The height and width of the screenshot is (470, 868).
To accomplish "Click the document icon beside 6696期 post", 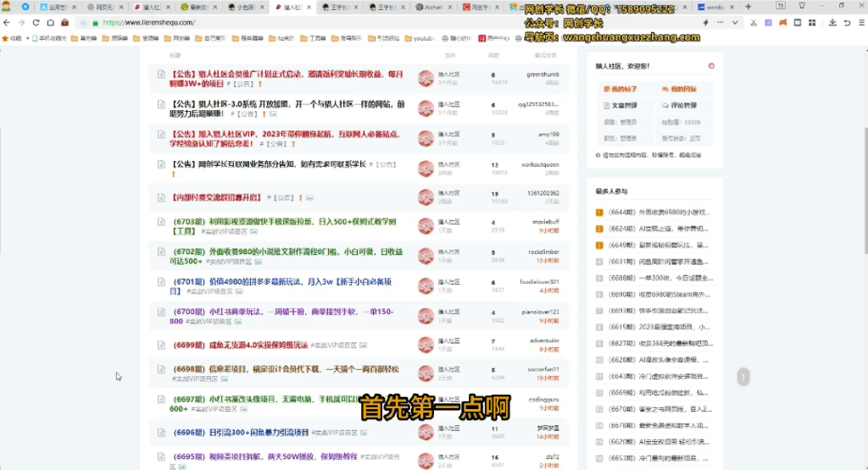I will pyautogui.click(x=161, y=433).
